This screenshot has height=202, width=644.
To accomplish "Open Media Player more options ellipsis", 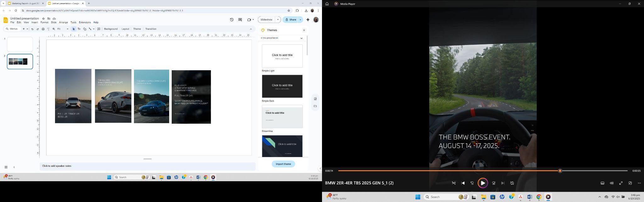I will coord(639,183).
